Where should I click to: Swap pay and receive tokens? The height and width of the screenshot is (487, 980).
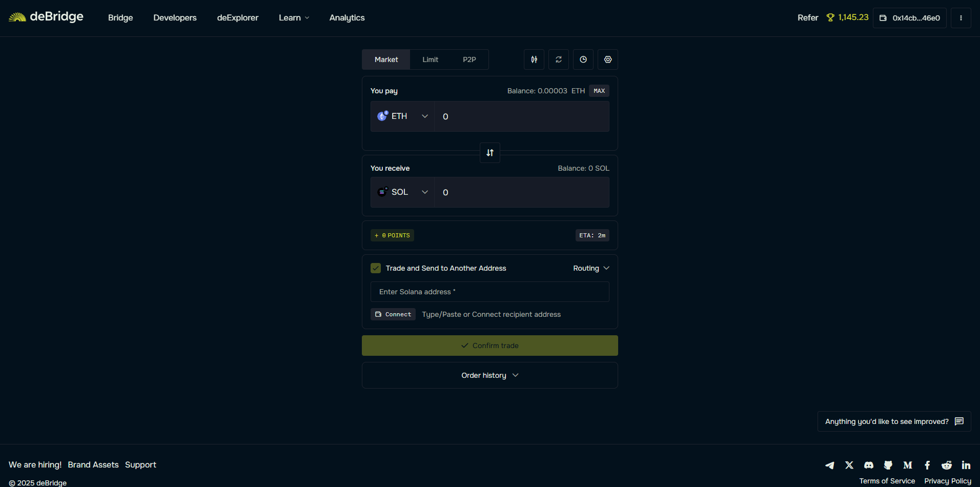(490, 153)
